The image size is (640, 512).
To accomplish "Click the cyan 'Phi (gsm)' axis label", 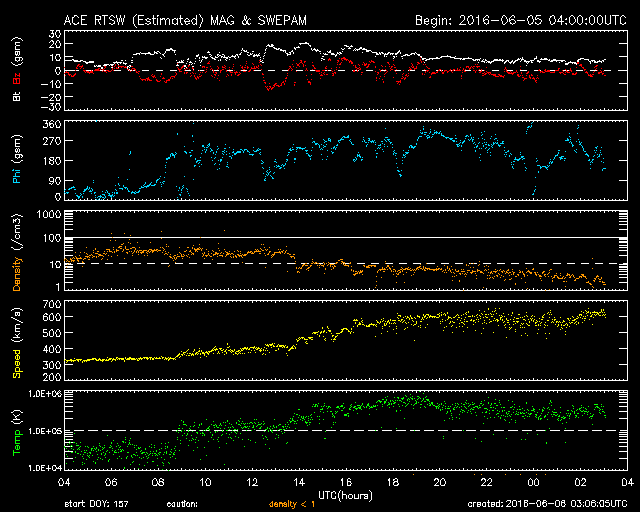I will point(17,159).
